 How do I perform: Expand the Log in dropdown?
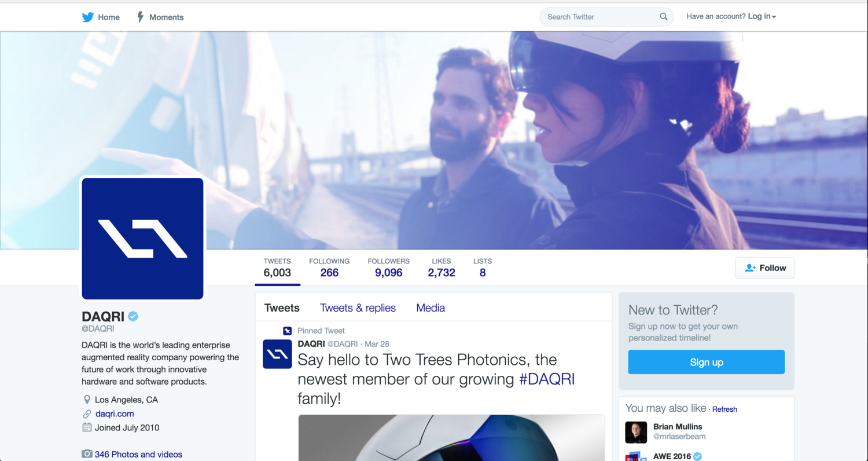click(762, 17)
